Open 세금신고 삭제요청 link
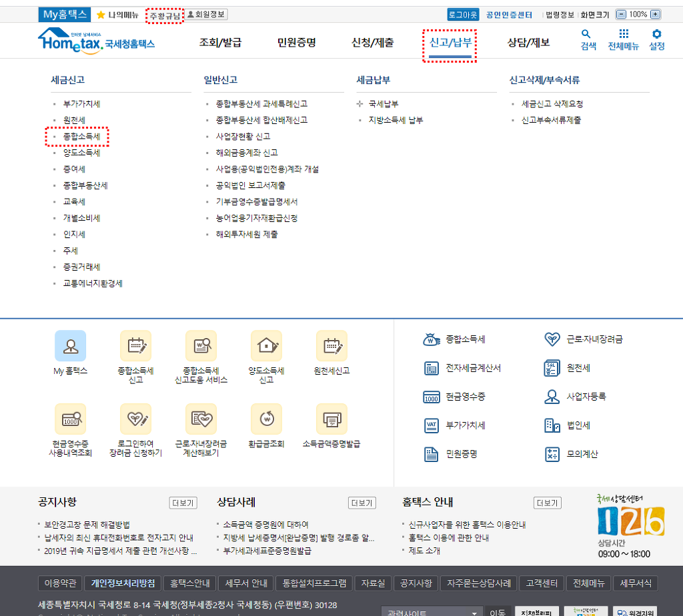This screenshot has width=683, height=616. point(552,103)
